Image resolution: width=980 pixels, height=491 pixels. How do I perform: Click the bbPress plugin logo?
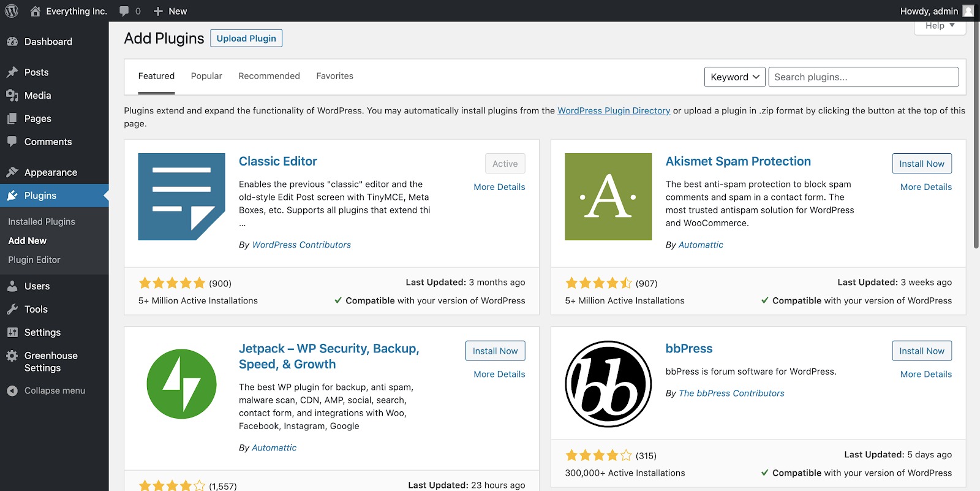pos(608,384)
